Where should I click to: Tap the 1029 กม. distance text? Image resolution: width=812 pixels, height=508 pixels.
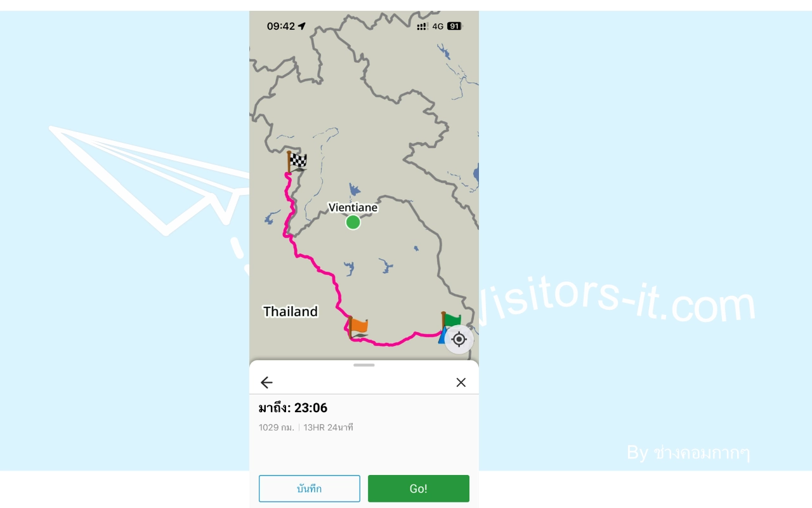(277, 427)
